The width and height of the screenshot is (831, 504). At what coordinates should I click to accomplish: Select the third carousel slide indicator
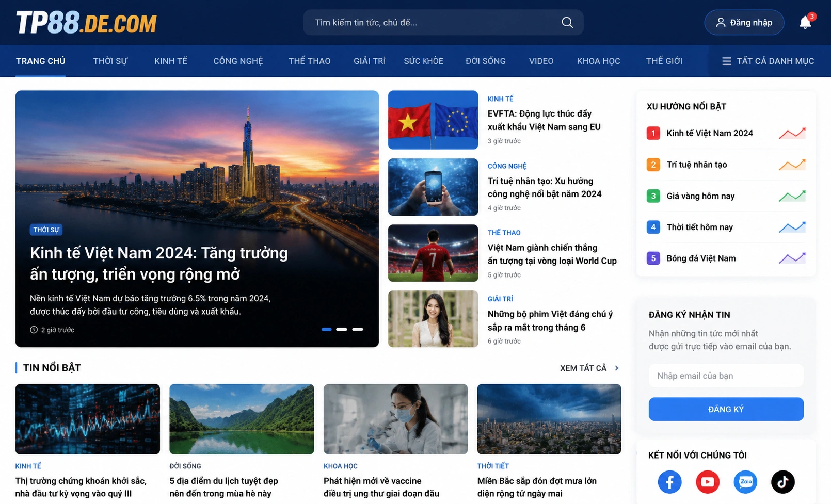pyautogui.click(x=358, y=329)
